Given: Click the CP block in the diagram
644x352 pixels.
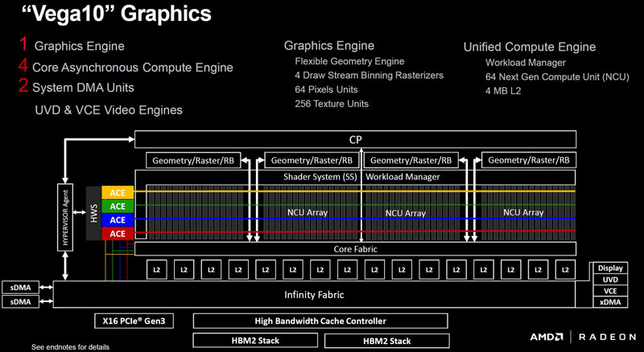Looking at the screenshot, I should (355, 139).
